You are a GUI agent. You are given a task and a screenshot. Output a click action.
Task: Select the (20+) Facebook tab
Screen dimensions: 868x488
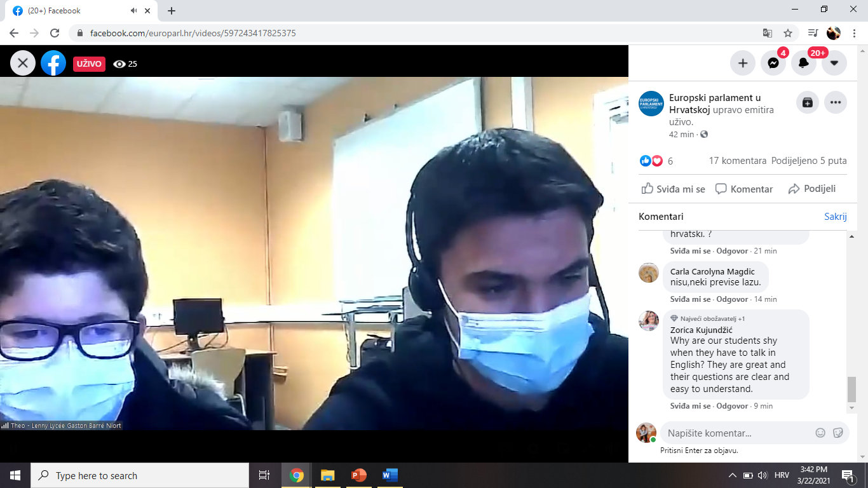tap(81, 11)
